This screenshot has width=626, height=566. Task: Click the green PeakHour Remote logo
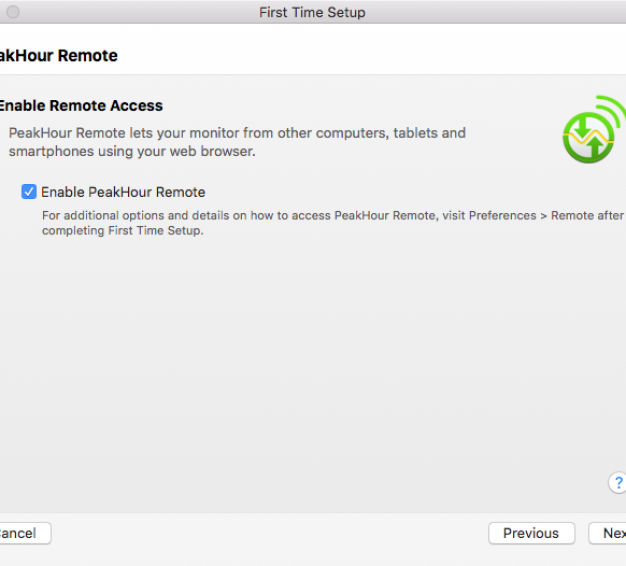click(x=594, y=129)
